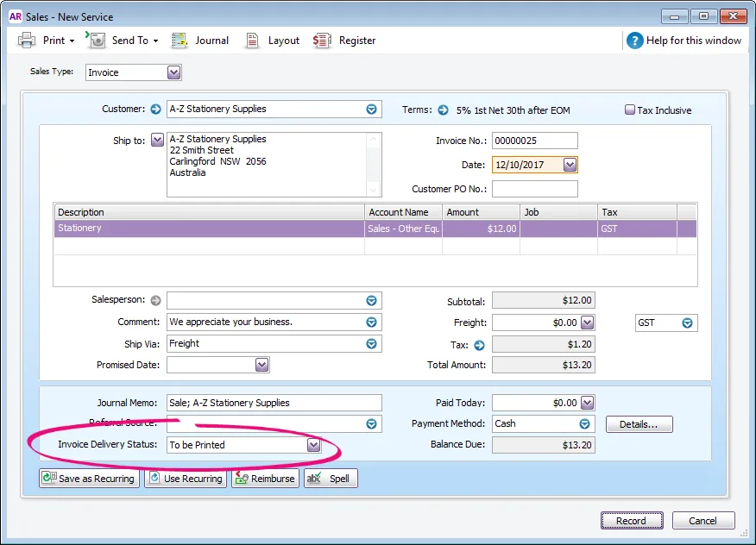Click the Save as Recurring button
The height and width of the screenshot is (545, 756).
89,479
